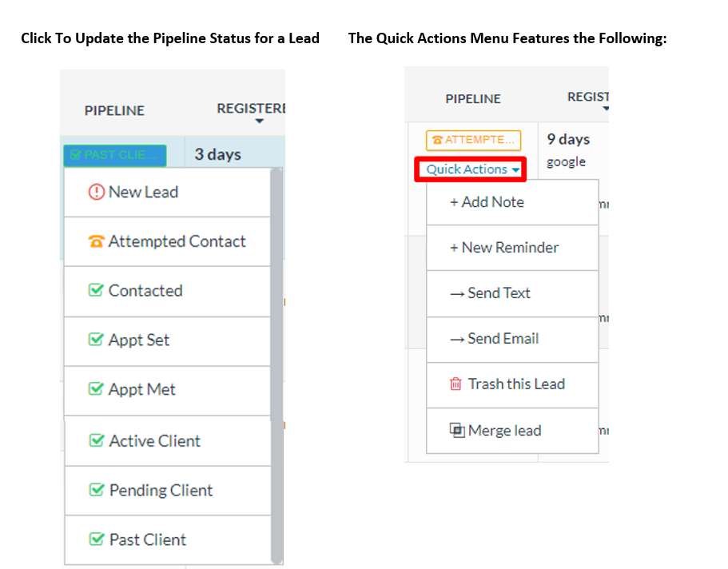Mark lead as Active Client
The height and width of the screenshot is (569, 728).
tap(168, 441)
